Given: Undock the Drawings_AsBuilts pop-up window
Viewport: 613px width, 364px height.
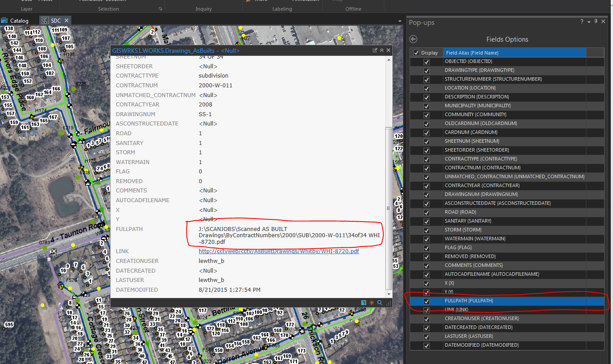Looking at the screenshot, I should (375, 51).
